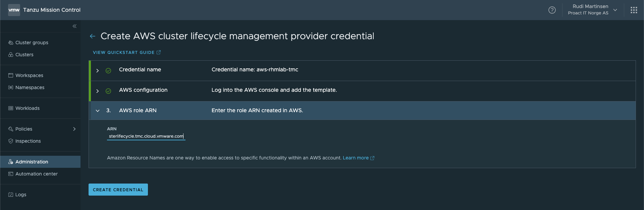The height and width of the screenshot is (210, 644).
Task: Click external link icon beside Quickstart Guide
Action: tap(159, 52)
